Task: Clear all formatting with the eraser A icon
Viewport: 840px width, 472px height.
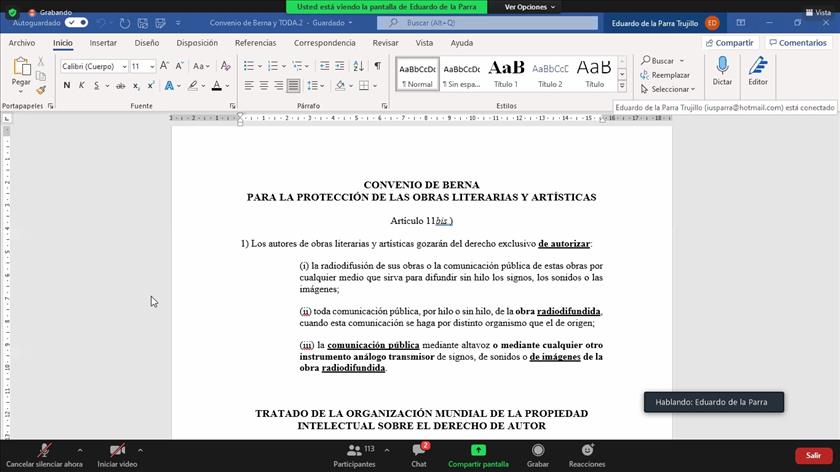Action: (x=226, y=66)
